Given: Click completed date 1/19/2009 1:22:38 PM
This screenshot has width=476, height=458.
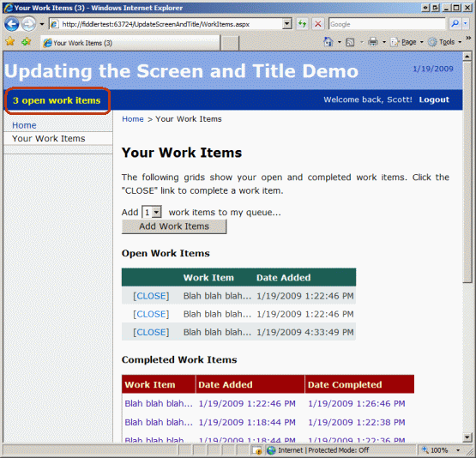Looking at the screenshot, I should click(x=357, y=423).
